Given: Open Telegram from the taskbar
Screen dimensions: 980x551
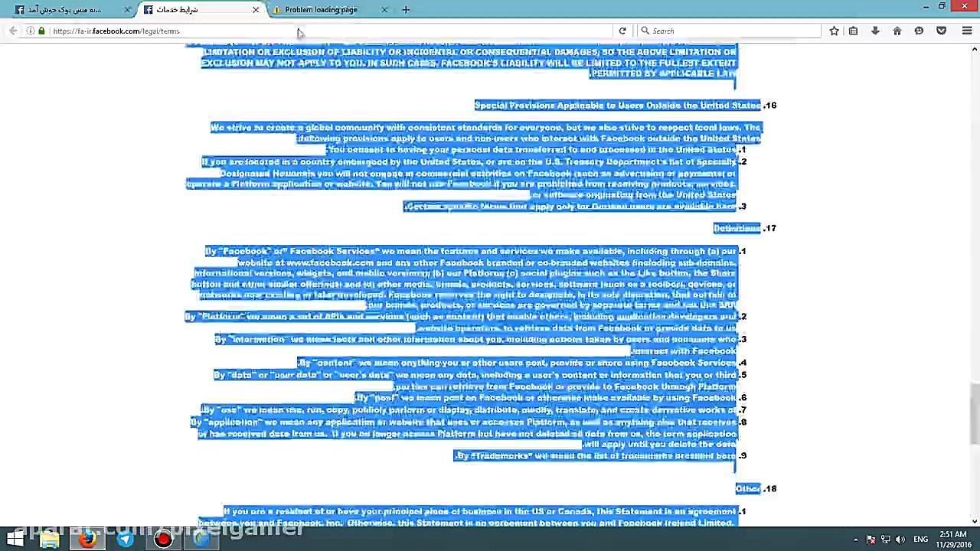Looking at the screenshot, I should (125, 539).
